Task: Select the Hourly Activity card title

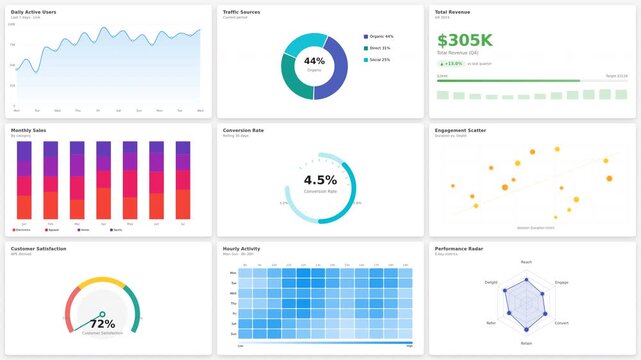Action: click(241, 248)
